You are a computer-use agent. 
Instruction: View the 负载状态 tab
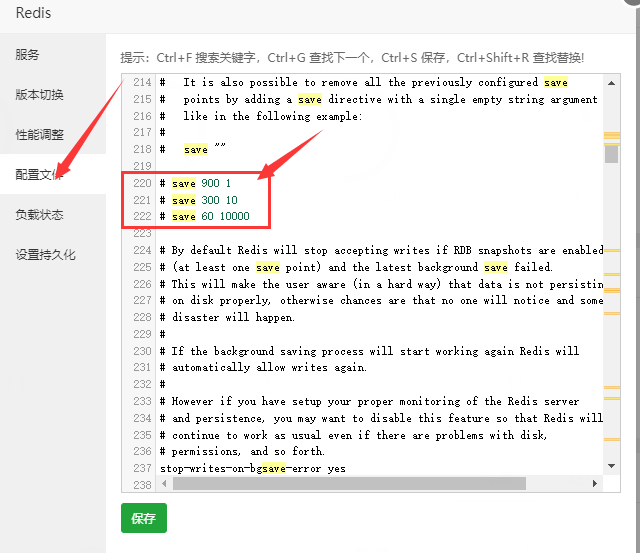click(39, 214)
